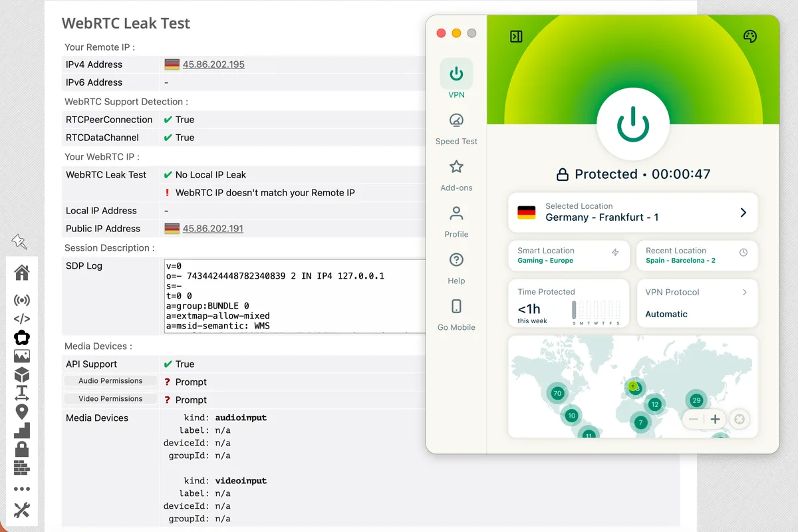Toggle the big VPN power button
Viewport: 798px width, 532px height.
(633, 124)
